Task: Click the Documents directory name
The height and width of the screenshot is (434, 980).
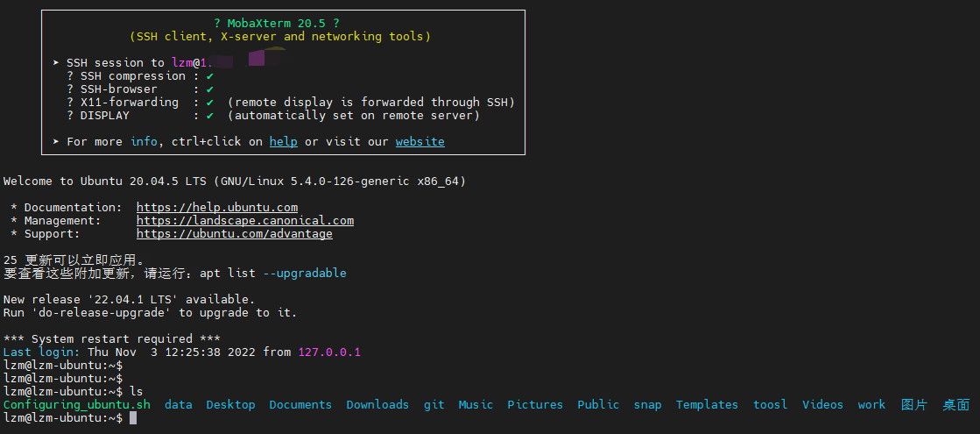Action: tap(300, 405)
